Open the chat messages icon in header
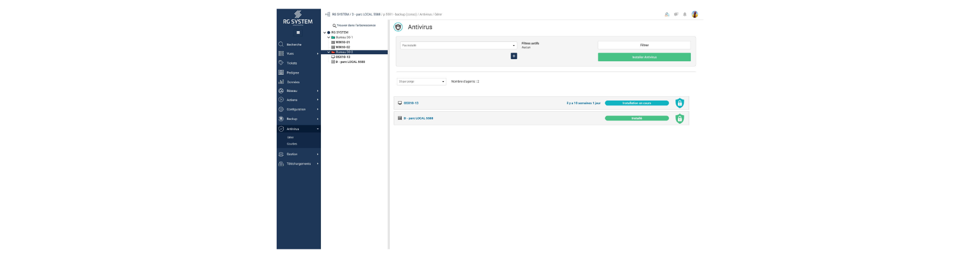This screenshot has width=980, height=258. pyautogui.click(x=676, y=15)
